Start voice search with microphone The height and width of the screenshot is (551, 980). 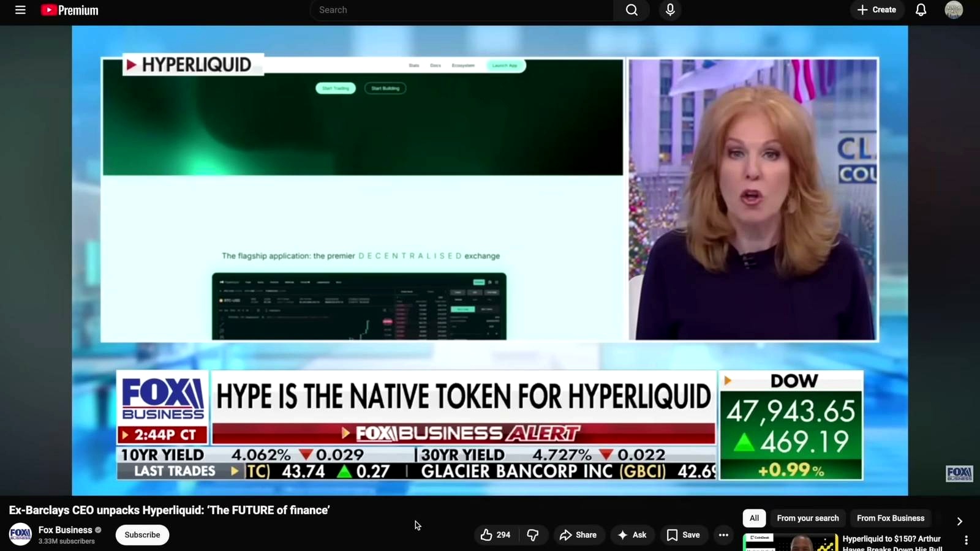(x=670, y=10)
